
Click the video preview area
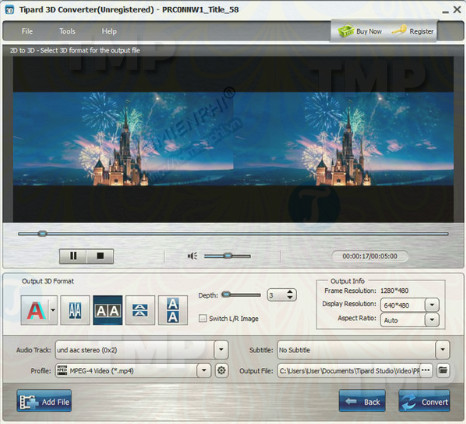pyautogui.click(x=233, y=139)
